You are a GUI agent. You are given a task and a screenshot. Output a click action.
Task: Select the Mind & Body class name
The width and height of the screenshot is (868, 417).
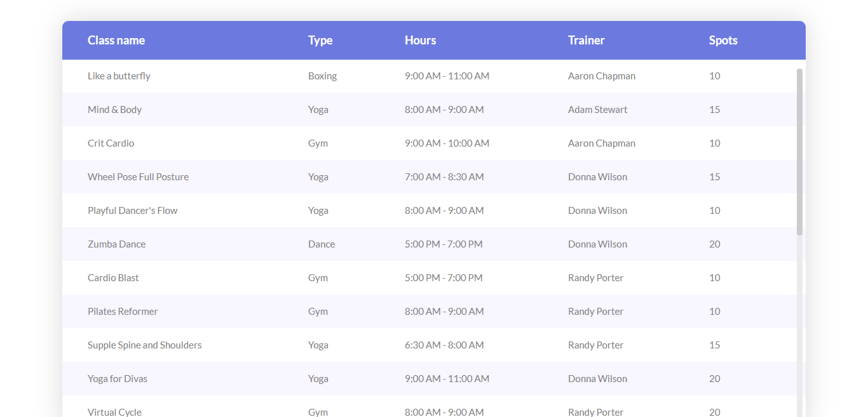114,110
